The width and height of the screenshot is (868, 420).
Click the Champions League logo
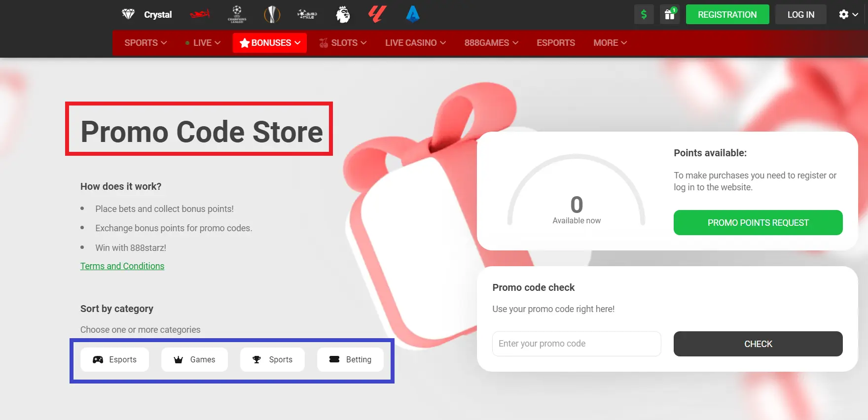tap(237, 14)
